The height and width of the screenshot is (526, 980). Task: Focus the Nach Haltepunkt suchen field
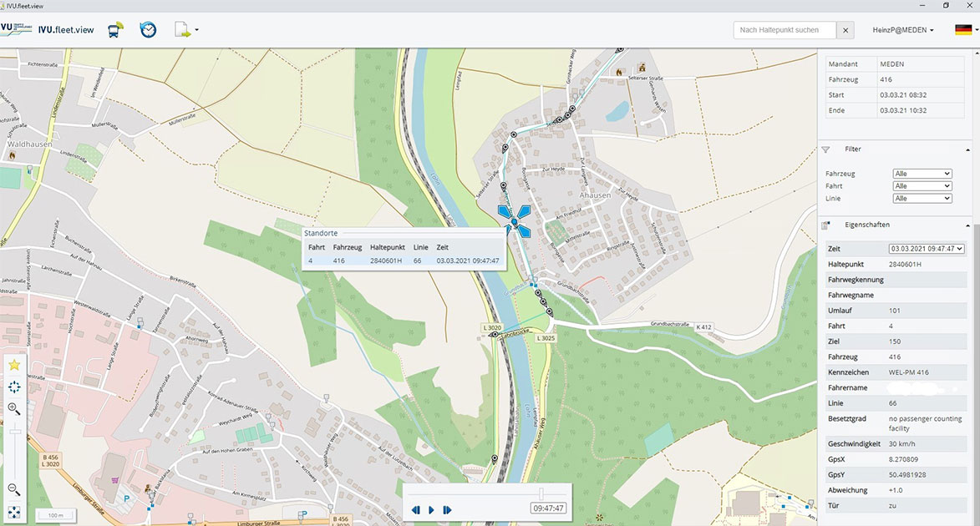point(785,30)
